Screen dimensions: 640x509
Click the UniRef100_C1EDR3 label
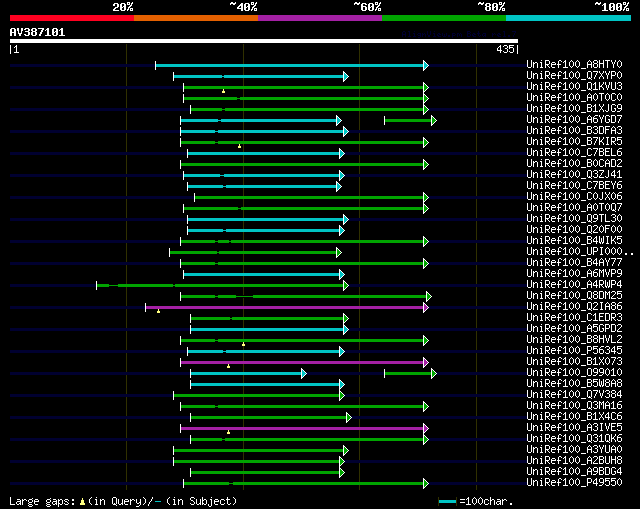coord(574,318)
